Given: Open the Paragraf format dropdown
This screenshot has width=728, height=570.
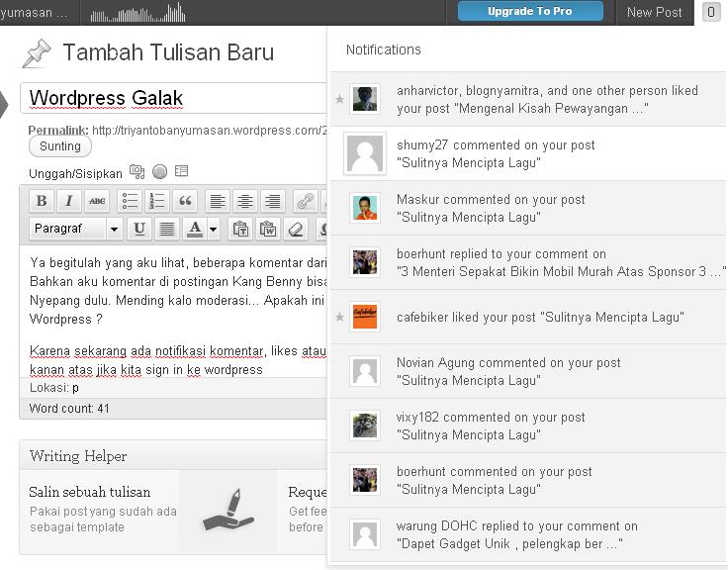Looking at the screenshot, I should pos(74,229).
